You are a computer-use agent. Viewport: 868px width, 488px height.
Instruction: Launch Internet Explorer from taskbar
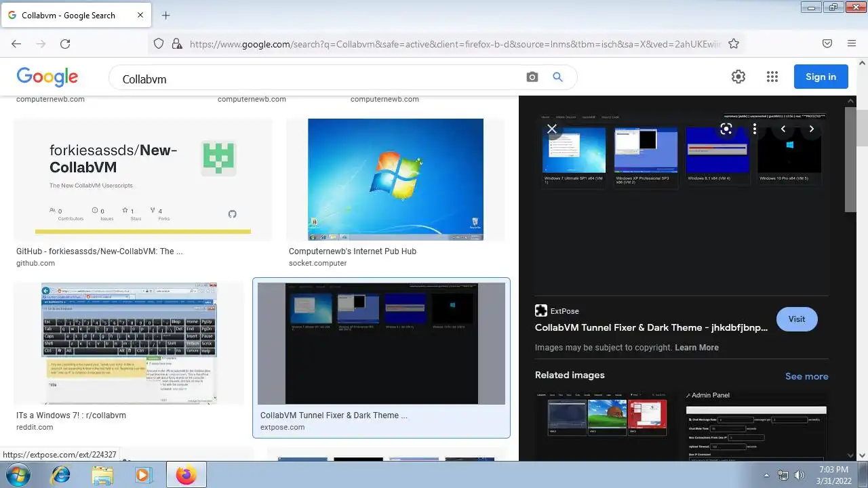(x=60, y=475)
